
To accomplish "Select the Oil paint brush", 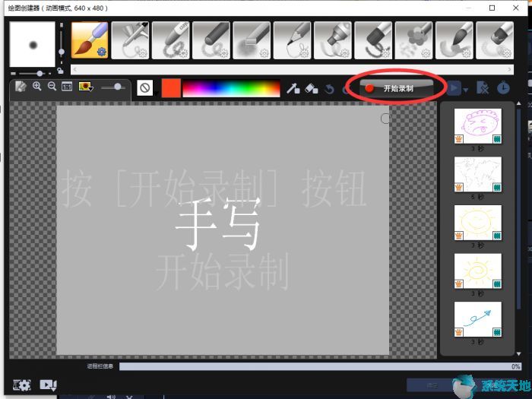I will coord(373,40).
